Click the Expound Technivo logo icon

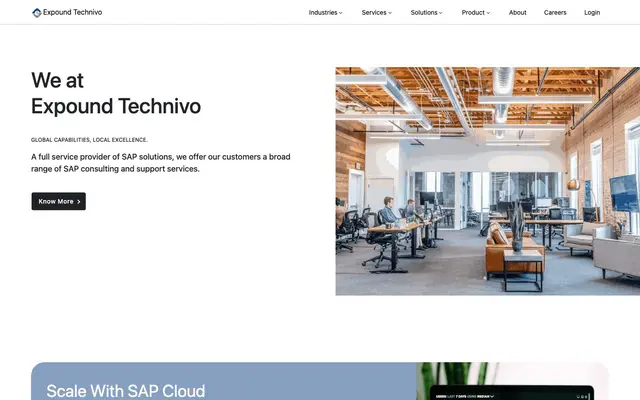[x=37, y=13]
